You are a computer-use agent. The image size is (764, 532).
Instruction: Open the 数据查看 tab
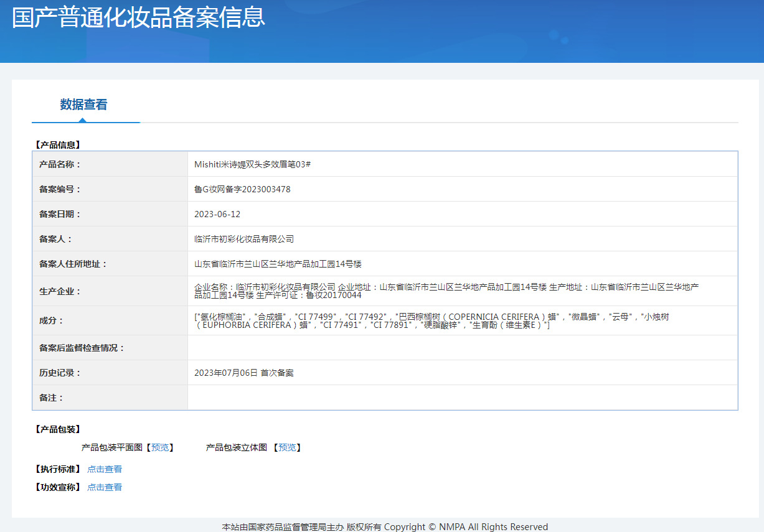pos(83,105)
